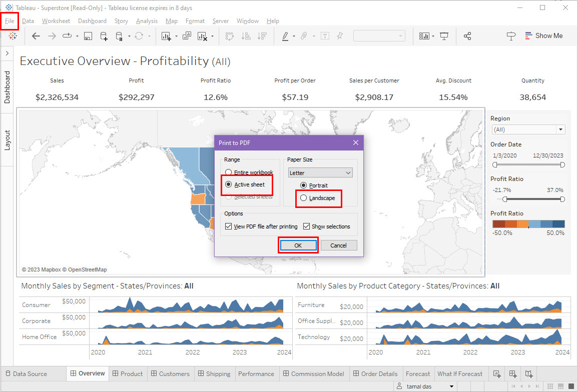Screen dimensions: 577x392
Task: Click the Redo forward arrow icon
Action: [52, 35]
